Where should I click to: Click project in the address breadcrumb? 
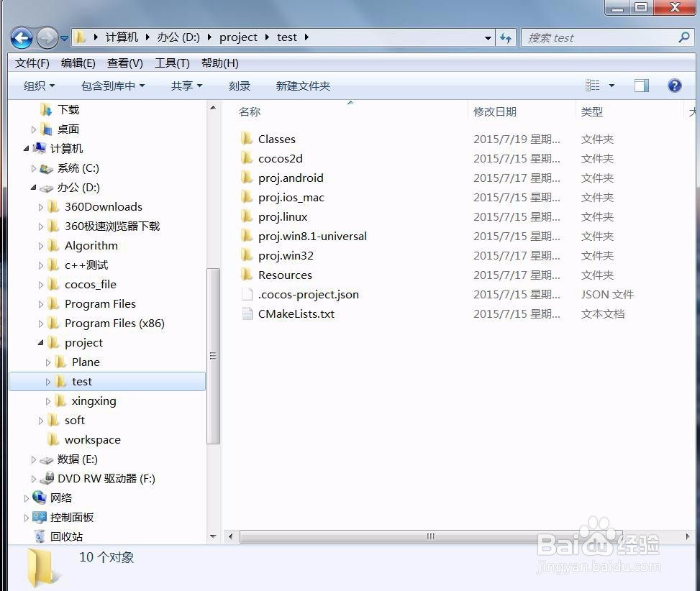coord(238,37)
